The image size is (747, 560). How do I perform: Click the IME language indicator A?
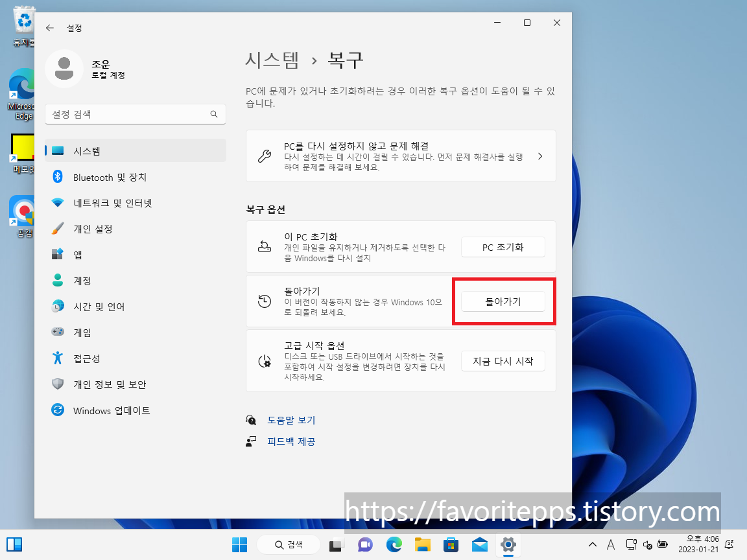pyautogui.click(x=611, y=544)
